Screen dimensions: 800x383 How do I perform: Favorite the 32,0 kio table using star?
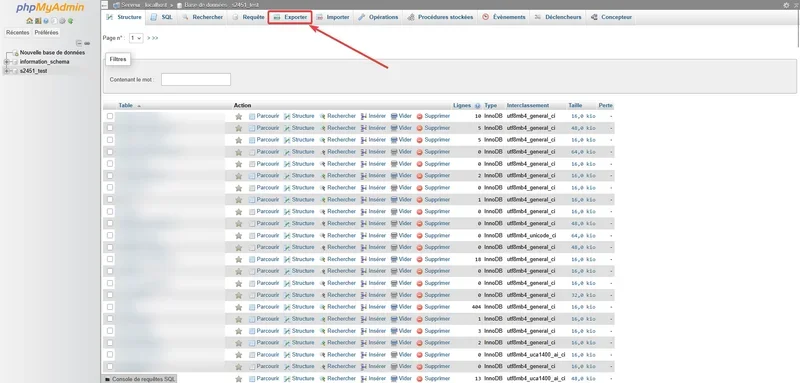tap(238, 295)
